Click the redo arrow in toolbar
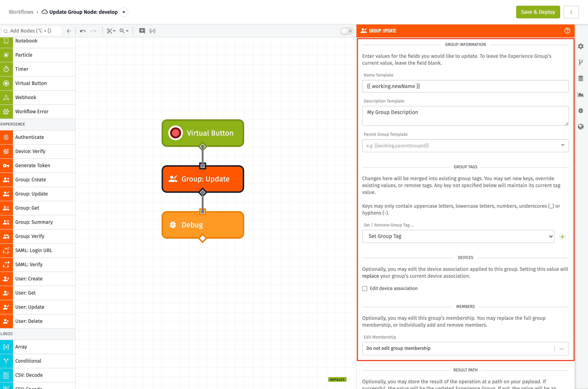Screen dimensions: 588x389 93,31
